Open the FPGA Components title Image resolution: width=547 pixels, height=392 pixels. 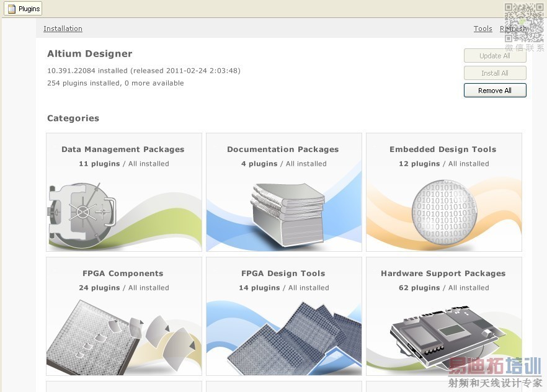click(x=123, y=274)
